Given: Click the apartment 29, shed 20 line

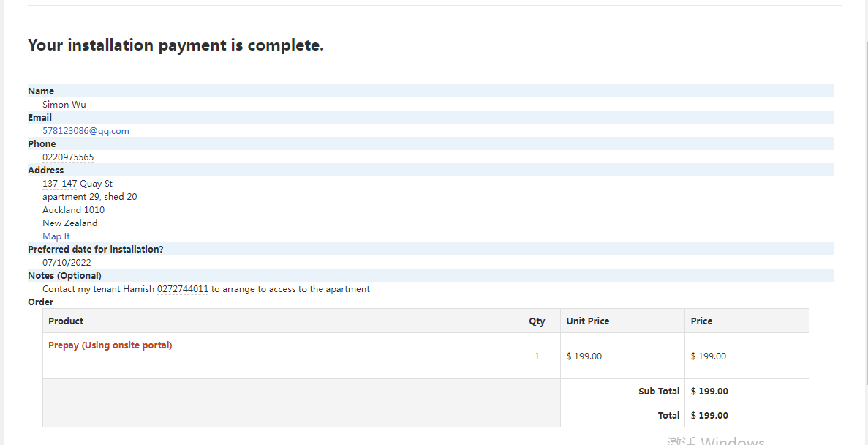Looking at the screenshot, I should pyautogui.click(x=90, y=197).
